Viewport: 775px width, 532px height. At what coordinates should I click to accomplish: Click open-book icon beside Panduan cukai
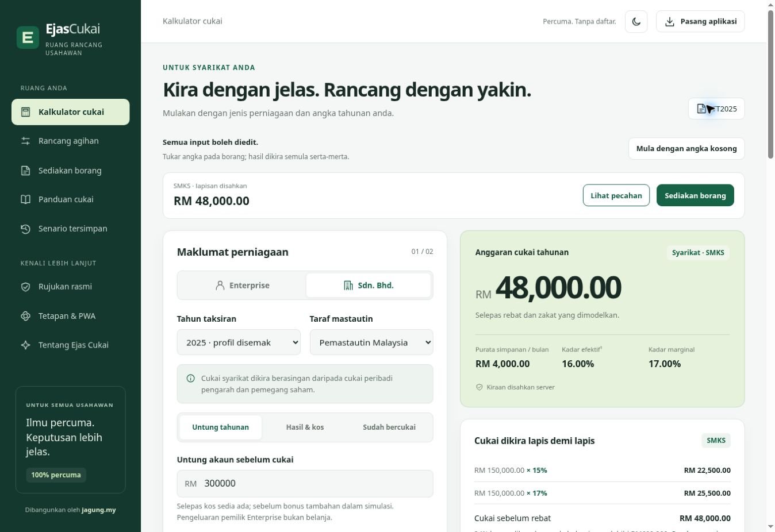[x=25, y=199]
